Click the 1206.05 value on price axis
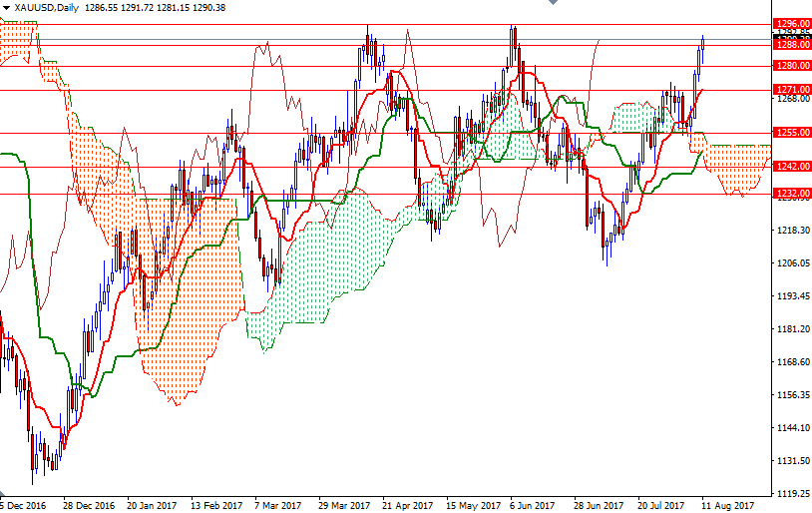 793,263
